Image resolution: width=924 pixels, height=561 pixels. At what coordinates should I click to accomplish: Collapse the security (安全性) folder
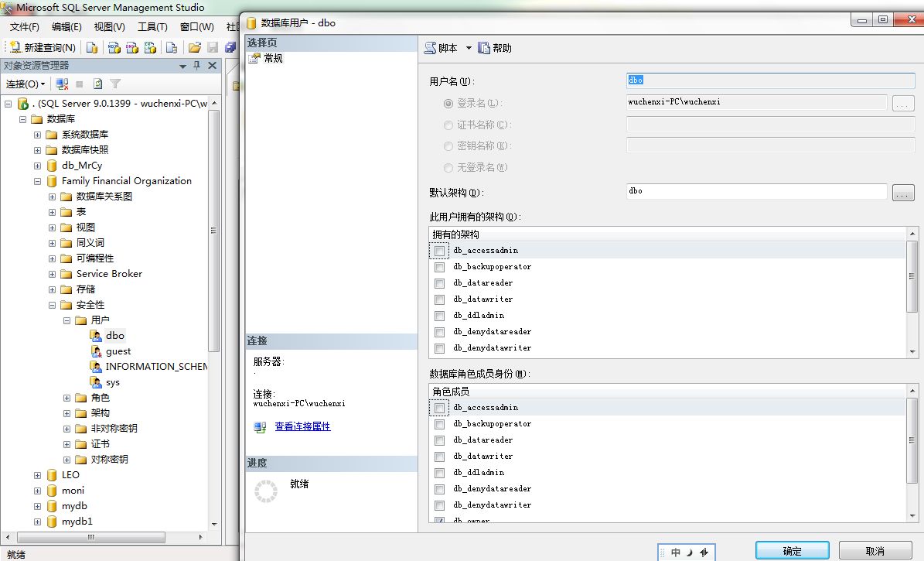[52, 305]
